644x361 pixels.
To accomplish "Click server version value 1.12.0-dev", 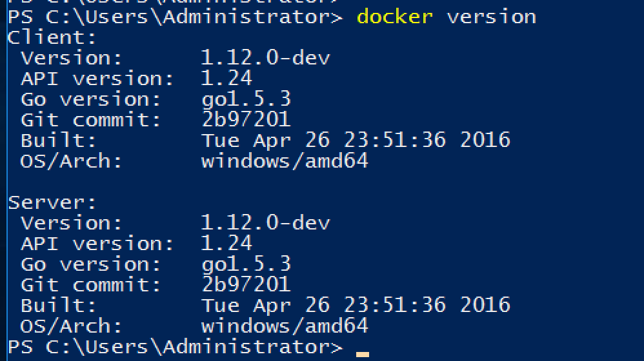I will (265, 223).
